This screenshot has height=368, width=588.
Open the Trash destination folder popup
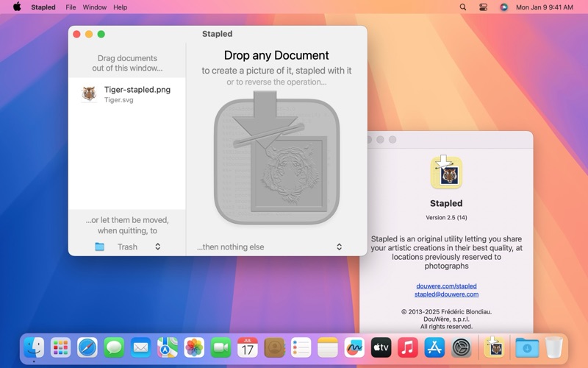(x=127, y=247)
